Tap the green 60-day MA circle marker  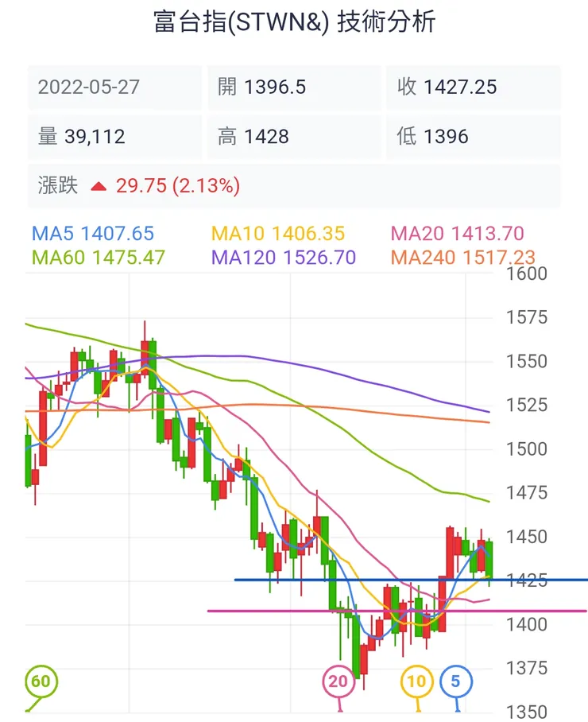point(41,681)
